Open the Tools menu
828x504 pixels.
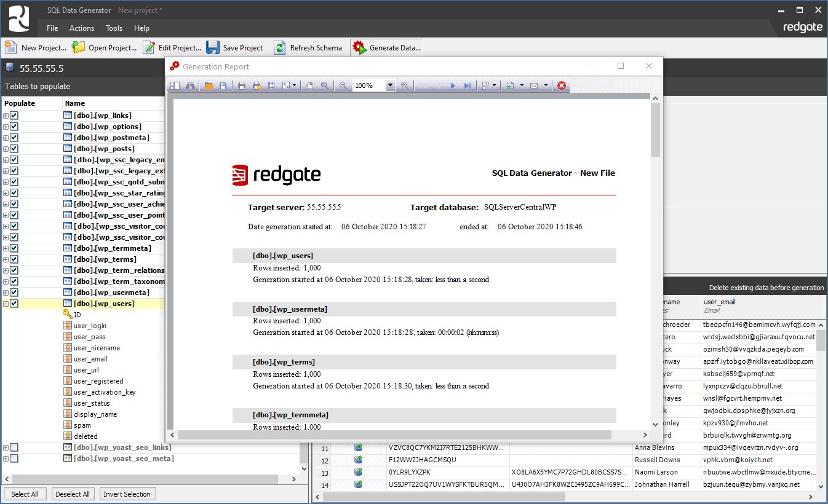pyautogui.click(x=114, y=28)
